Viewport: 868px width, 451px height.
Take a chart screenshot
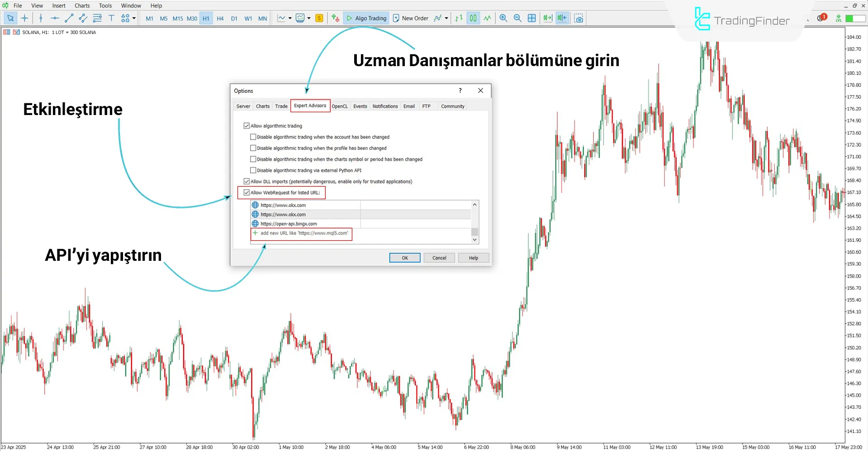click(579, 18)
